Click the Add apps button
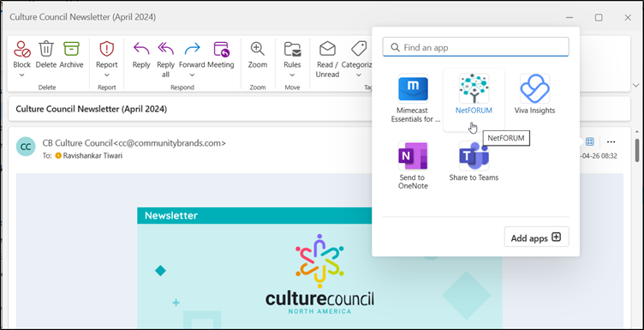This screenshot has width=644, height=330. pyautogui.click(x=536, y=237)
